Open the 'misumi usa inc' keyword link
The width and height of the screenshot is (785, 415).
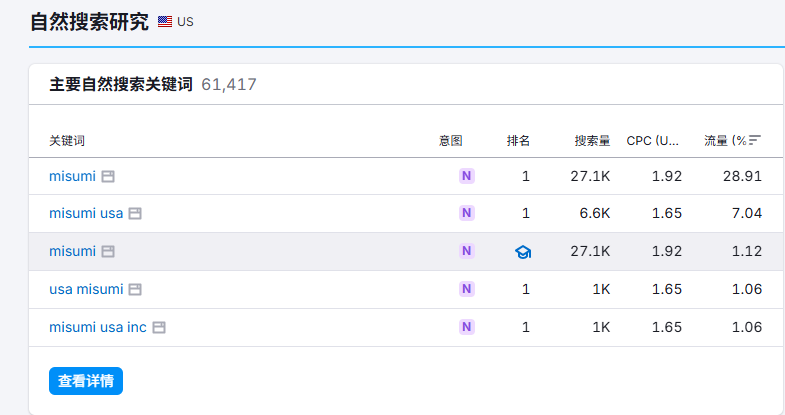pyautogui.click(x=98, y=327)
